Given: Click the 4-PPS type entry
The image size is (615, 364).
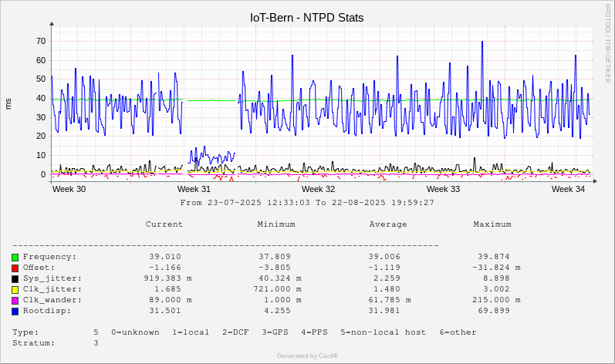Looking at the screenshot, I should [x=315, y=332].
